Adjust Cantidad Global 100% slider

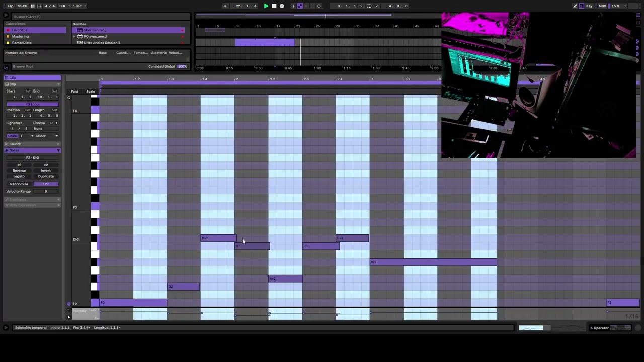(x=182, y=66)
